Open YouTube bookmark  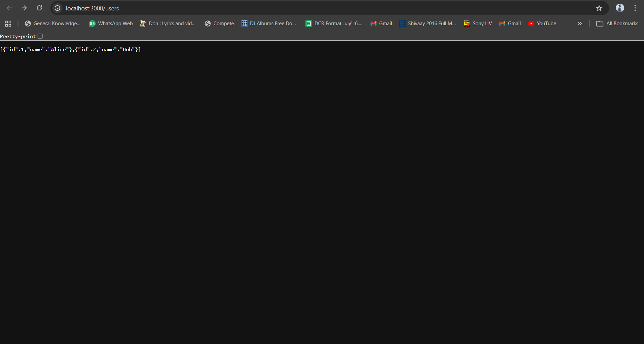[x=546, y=23]
